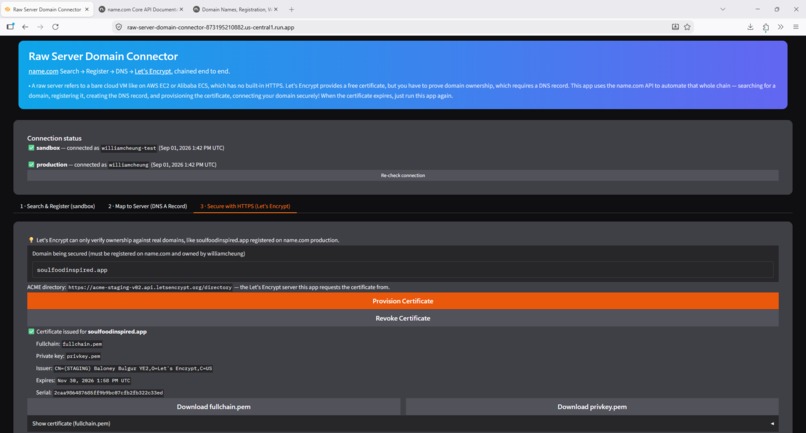Close the name.com Core API Documentation tab
The image size is (806, 433).
(181, 9)
